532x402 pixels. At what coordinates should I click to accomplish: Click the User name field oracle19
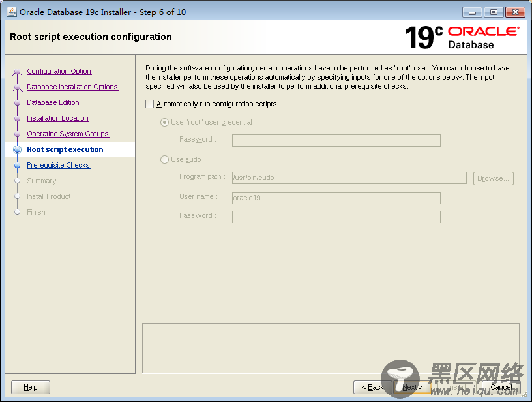coord(336,198)
